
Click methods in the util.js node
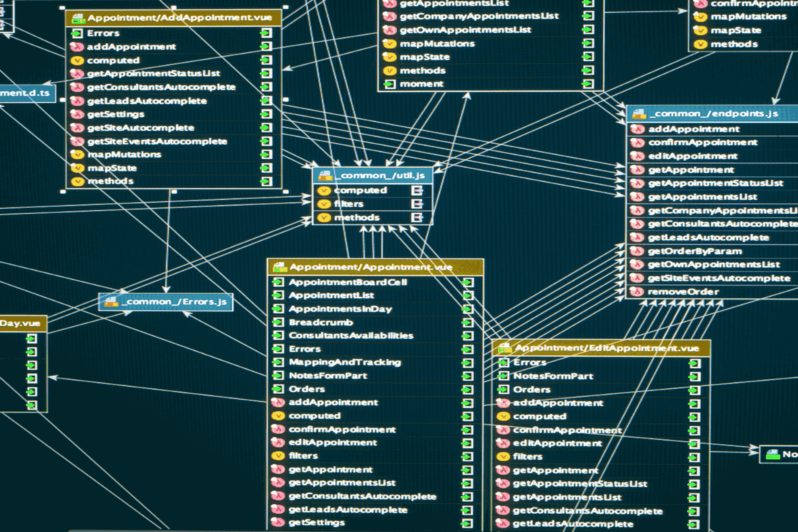pyautogui.click(x=357, y=218)
